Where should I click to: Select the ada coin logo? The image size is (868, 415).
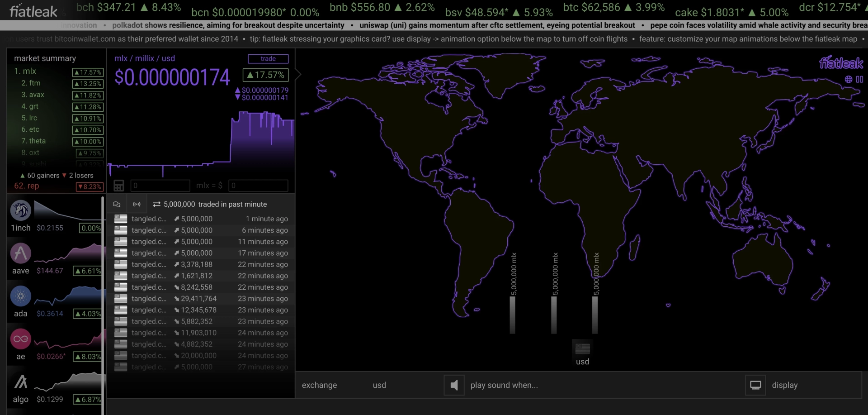click(x=21, y=296)
